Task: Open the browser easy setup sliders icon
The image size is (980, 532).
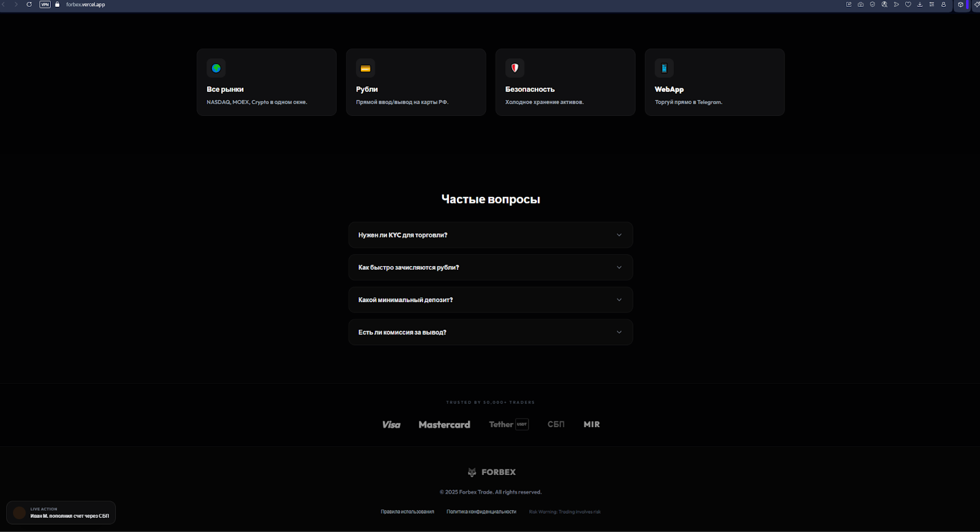Action: tap(932, 4)
